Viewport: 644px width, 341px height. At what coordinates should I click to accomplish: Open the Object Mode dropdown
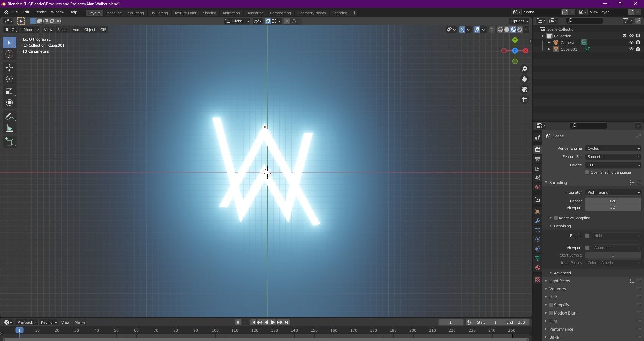coord(21,30)
